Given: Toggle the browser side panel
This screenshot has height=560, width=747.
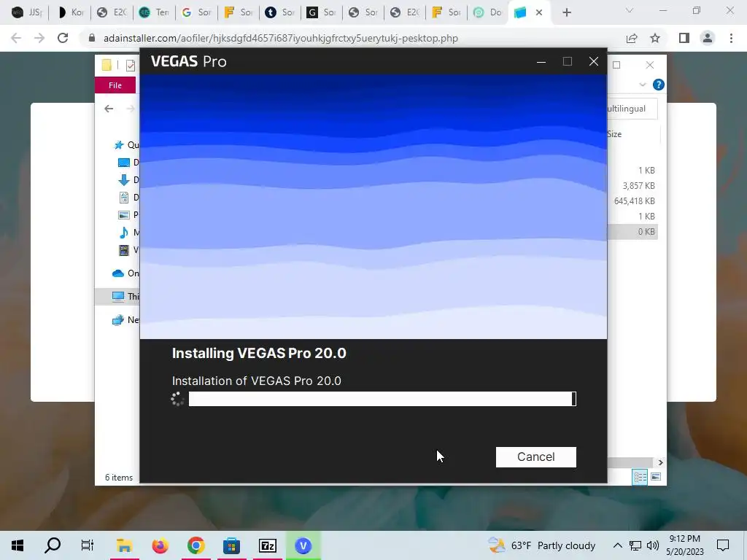Looking at the screenshot, I should point(684,38).
